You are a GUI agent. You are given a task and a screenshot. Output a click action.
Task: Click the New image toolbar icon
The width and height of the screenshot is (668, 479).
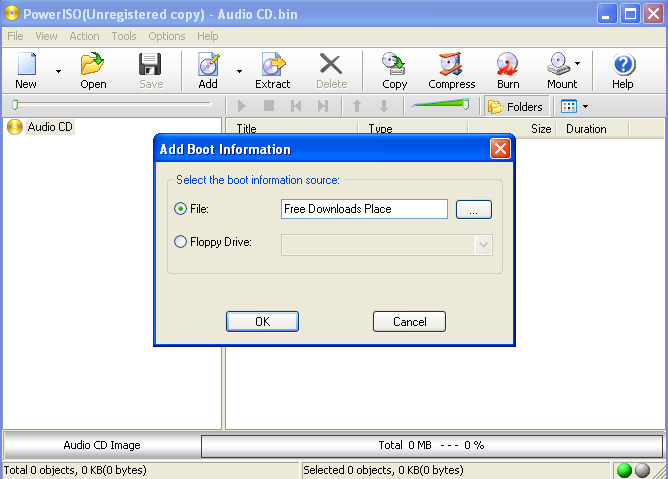click(x=26, y=70)
